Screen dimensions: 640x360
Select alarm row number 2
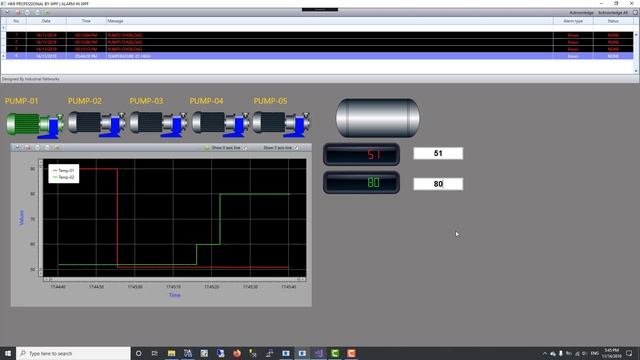pyautogui.click(x=320, y=42)
